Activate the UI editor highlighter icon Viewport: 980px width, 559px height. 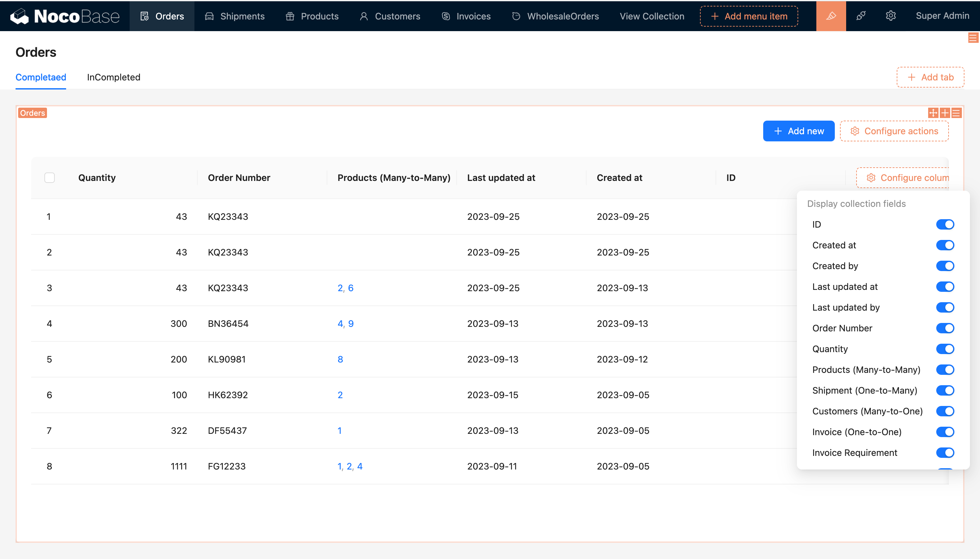pos(831,16)
